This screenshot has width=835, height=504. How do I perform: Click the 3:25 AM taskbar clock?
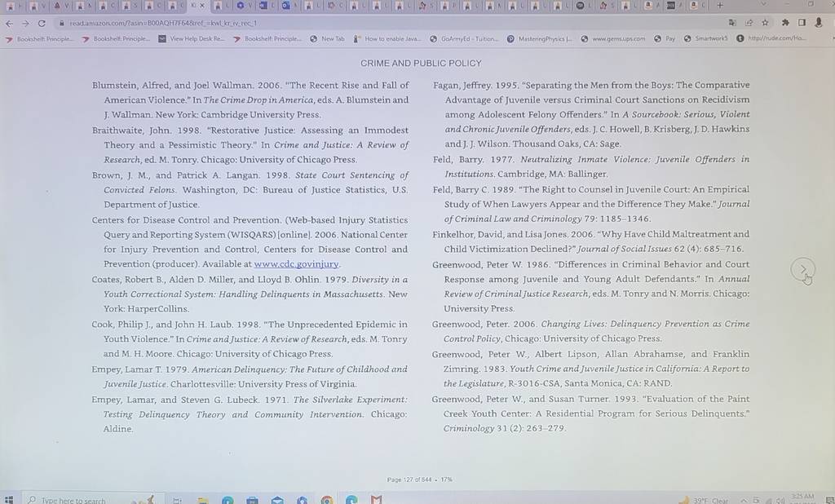click(802, 497)
